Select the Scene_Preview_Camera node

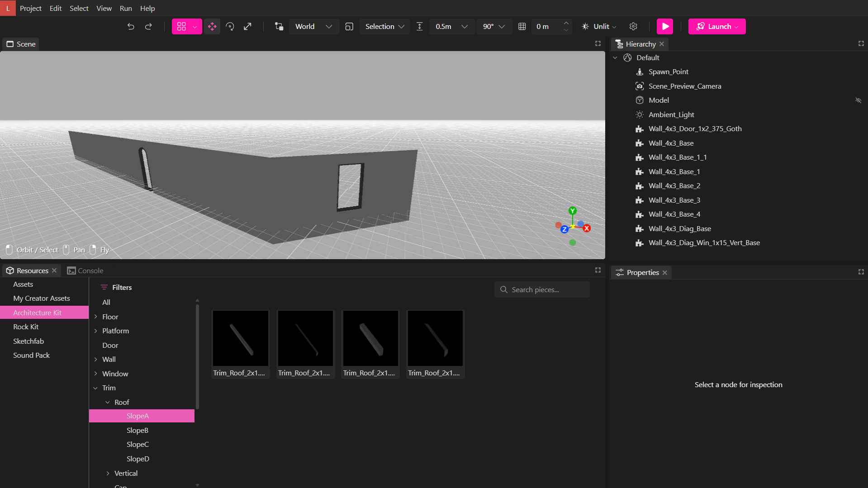tap(684, 86)
